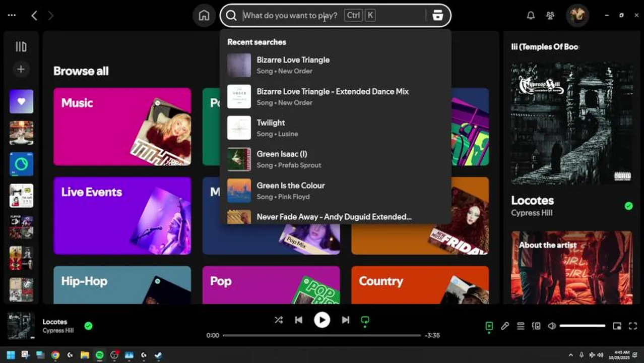This screenshot has height=363, width=644.
Task: Select recent search Green Isaac (I)
Action: click(x=335, y=159)
